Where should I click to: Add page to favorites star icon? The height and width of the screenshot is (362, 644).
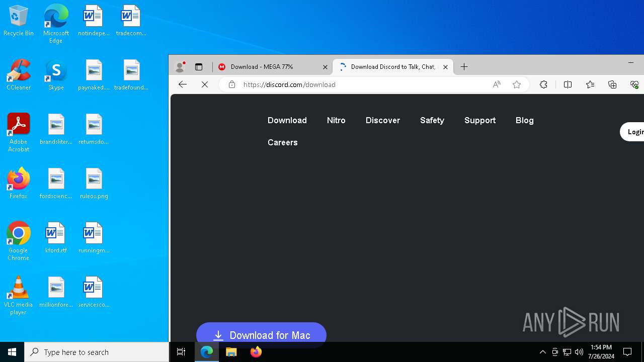[x=517, y=84]
